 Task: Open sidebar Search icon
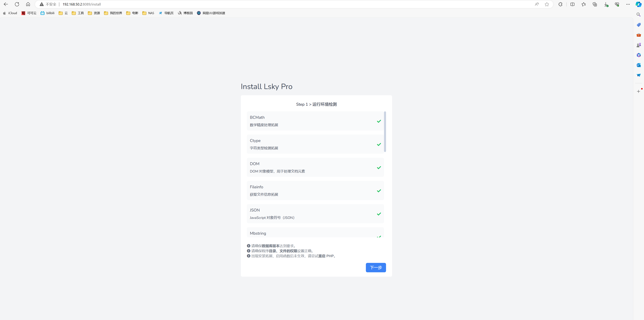638,15
